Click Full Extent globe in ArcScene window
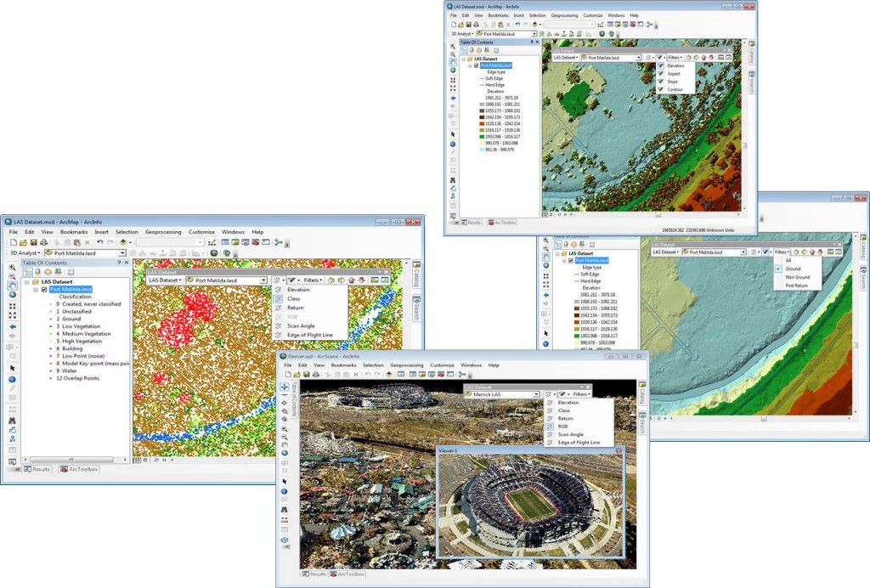Viewport: 870px width, 588px height. (284, 453)
